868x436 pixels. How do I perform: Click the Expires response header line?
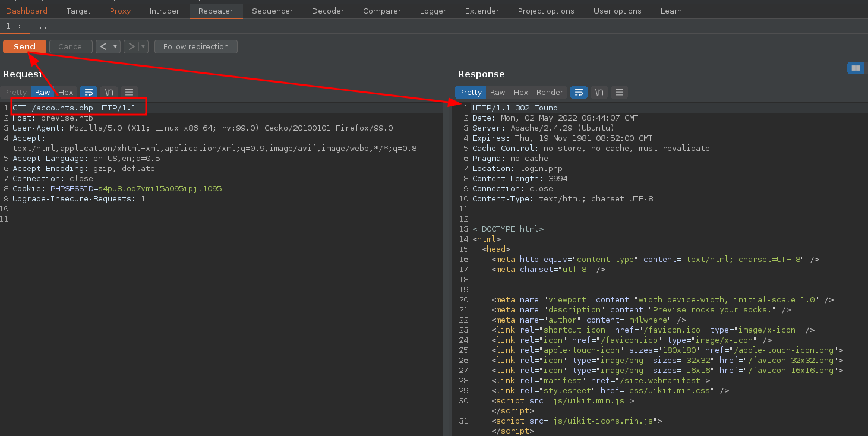click(563, 138)
